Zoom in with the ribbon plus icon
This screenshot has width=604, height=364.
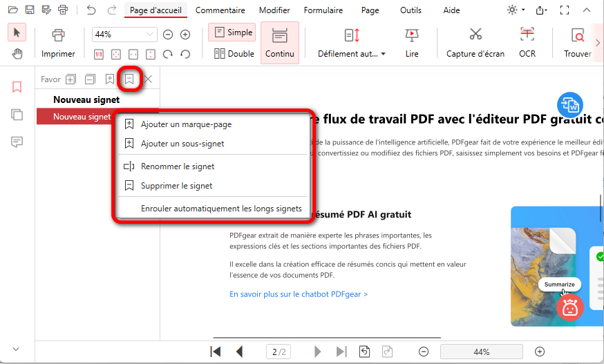[x=185, y=35]
